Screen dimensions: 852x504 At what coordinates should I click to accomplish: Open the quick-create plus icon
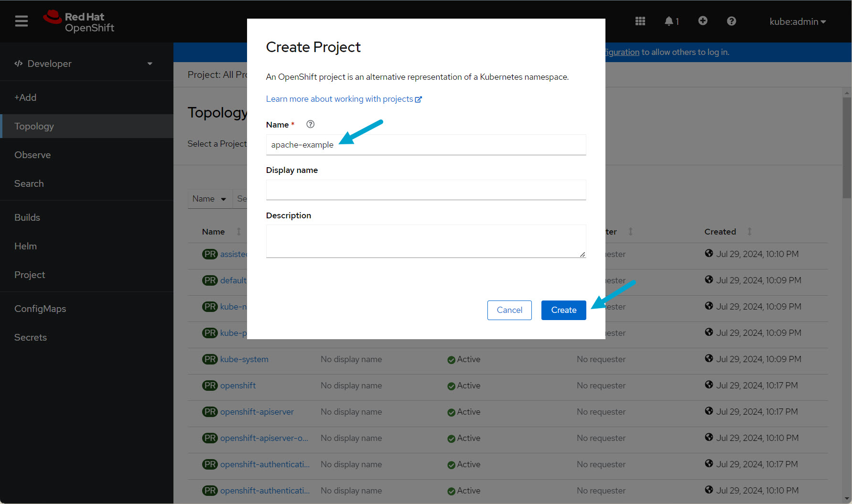pos(702,21)
